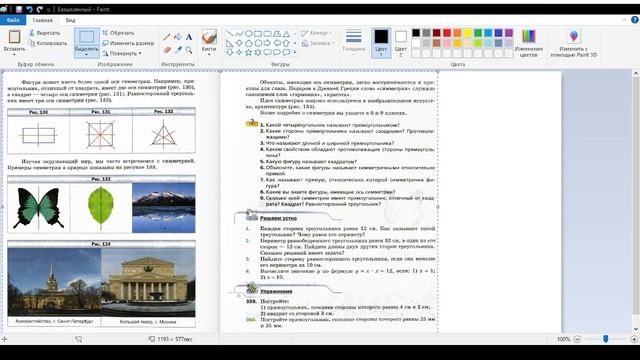Select Цвет 2 background color box
Viewport: 640px width, 360px height.
click(x=400, y=42)
